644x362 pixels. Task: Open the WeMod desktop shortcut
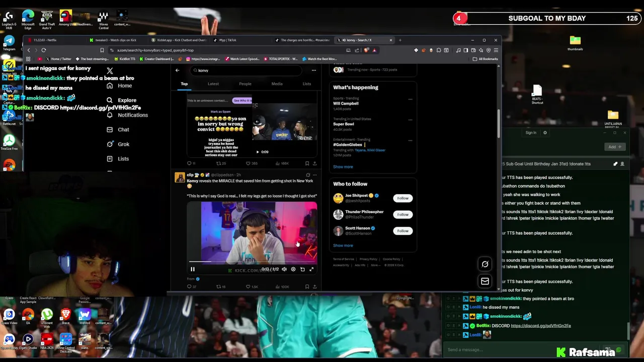(85, 317)
